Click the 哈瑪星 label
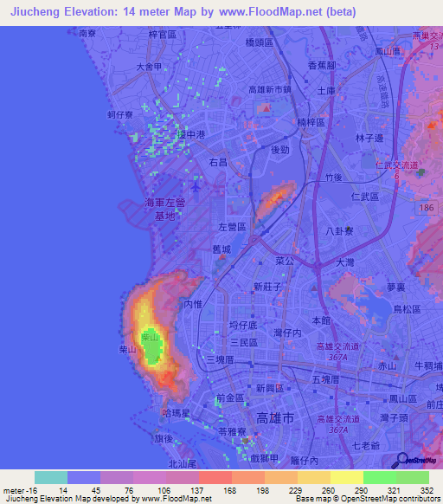This screenshot has width=443, height=504. click(x=176, y=413)
